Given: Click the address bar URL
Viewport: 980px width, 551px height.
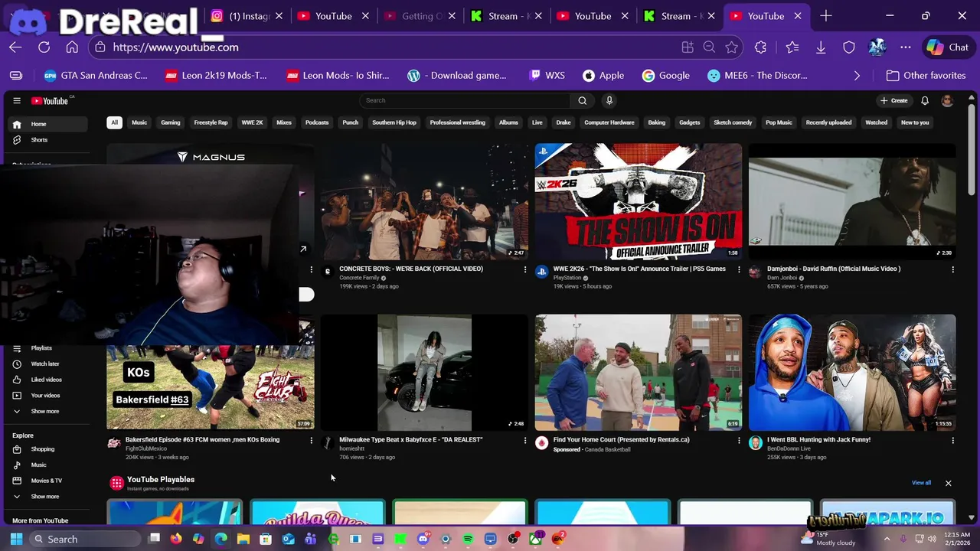Looking at the screenshot, I should [176, 47].
